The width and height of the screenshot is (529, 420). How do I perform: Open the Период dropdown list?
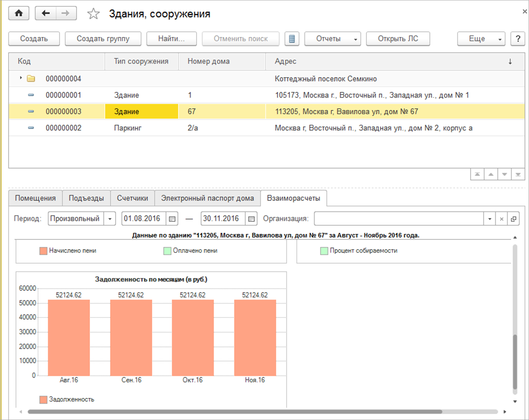click(x=110, y=219)
